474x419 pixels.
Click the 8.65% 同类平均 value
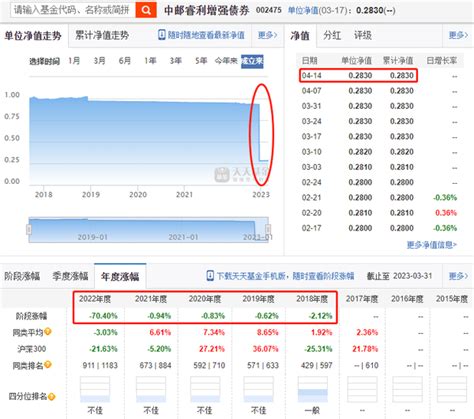click(x=267, y=332)
